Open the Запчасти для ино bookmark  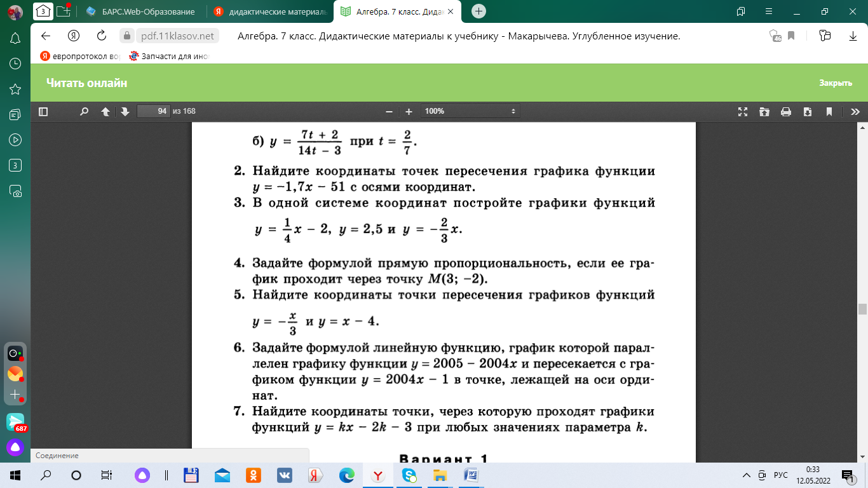coord(169,56)
